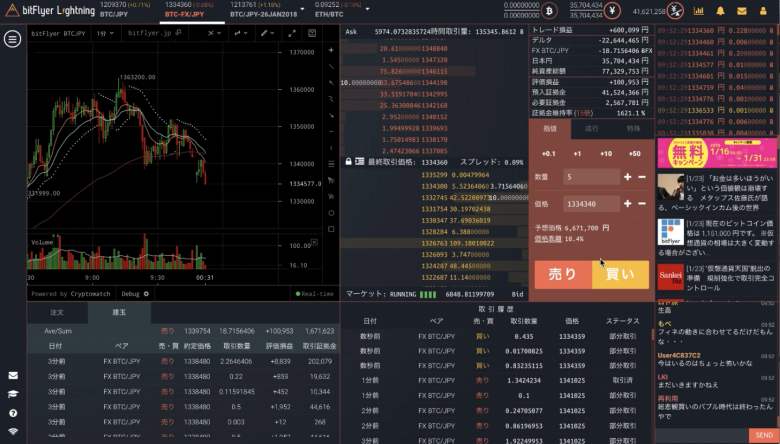Viewport: 780px width, 444px height.
Task: Click the +1 quantity button
Action: click(577, 154)
